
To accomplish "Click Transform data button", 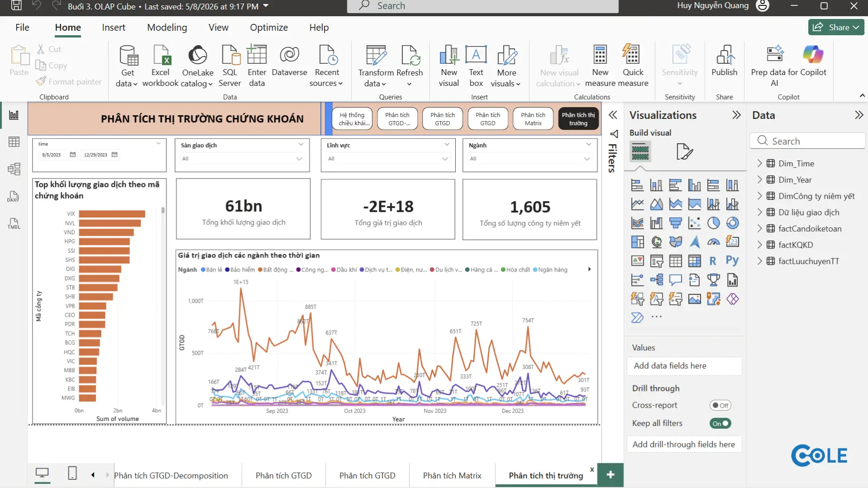I will [376, 66].
